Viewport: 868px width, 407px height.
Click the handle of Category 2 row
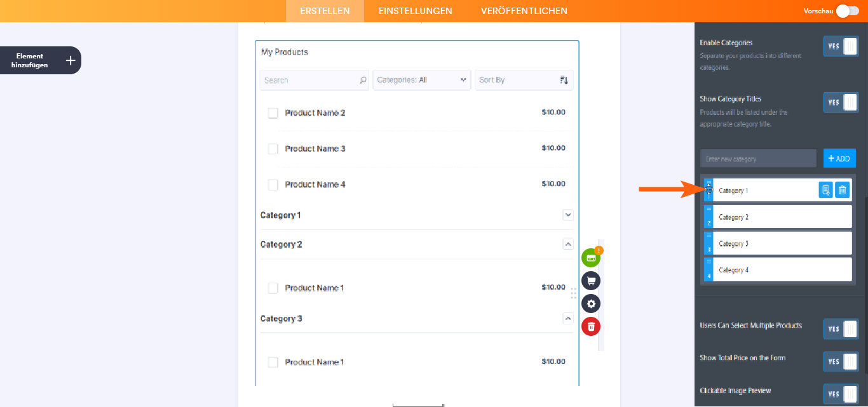coord(709,217)
